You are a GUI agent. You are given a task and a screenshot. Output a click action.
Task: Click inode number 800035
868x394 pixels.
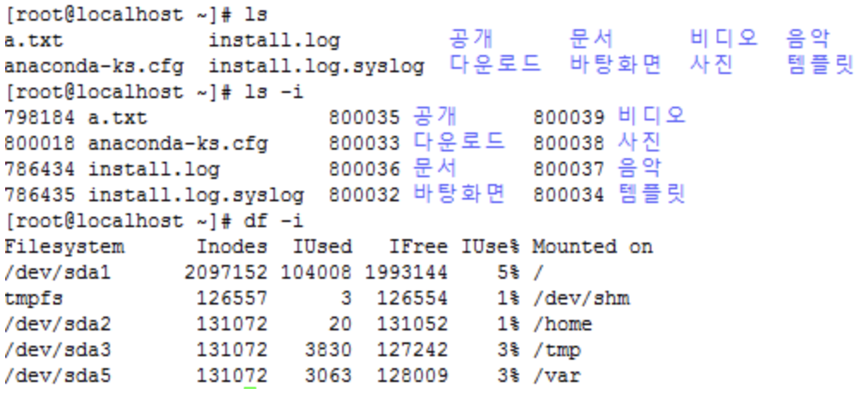tap(364, 118)
